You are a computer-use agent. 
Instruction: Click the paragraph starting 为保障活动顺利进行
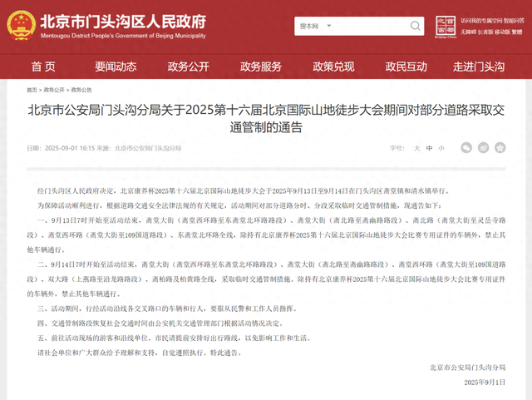tap(240, 205)
